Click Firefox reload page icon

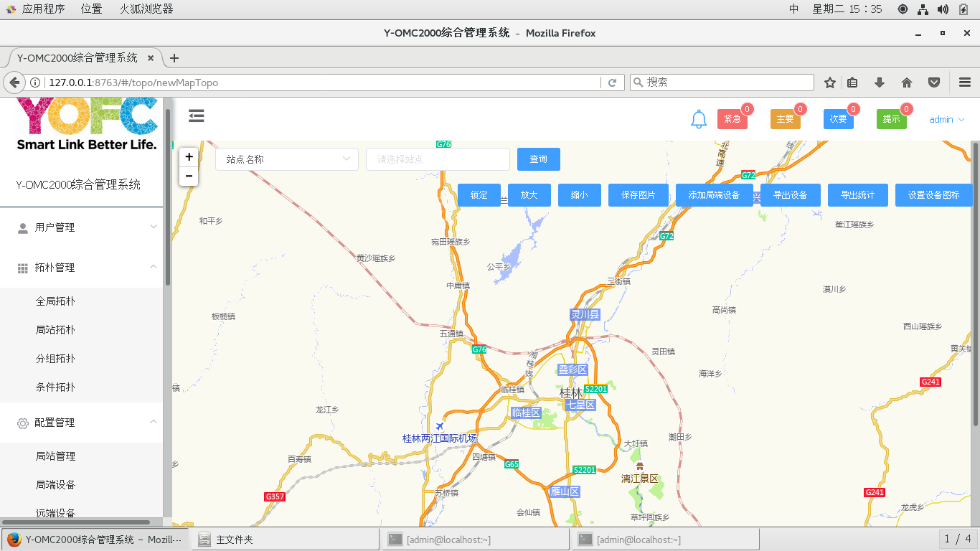tap(612, 83)
